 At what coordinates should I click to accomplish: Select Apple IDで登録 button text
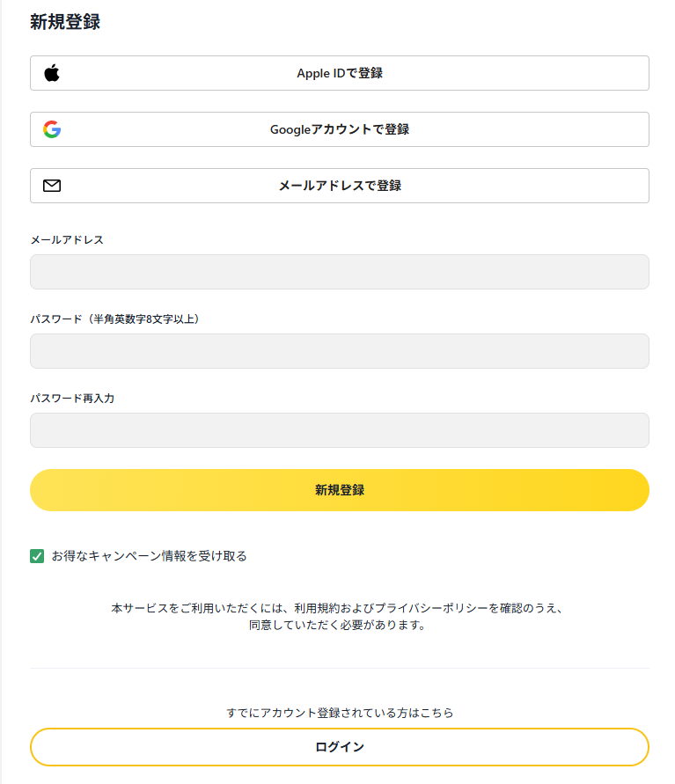pos(340,73)
